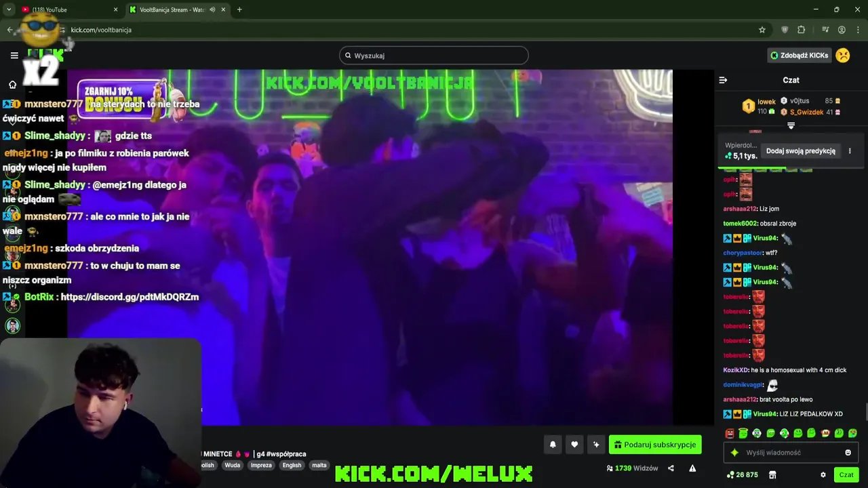Click the Podaruj subskrypcje button
The width and height of the screenshot is (868, 488).
[655, 445]
